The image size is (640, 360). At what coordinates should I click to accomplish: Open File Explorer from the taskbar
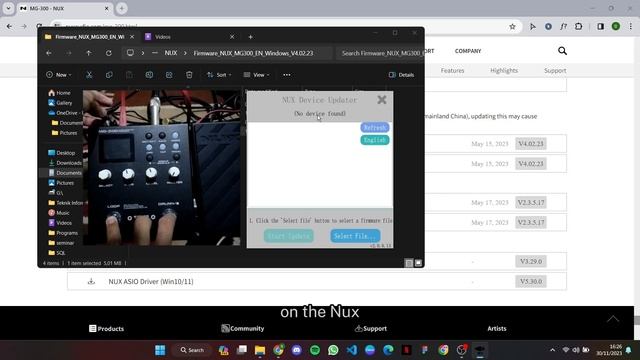point(260,350)
